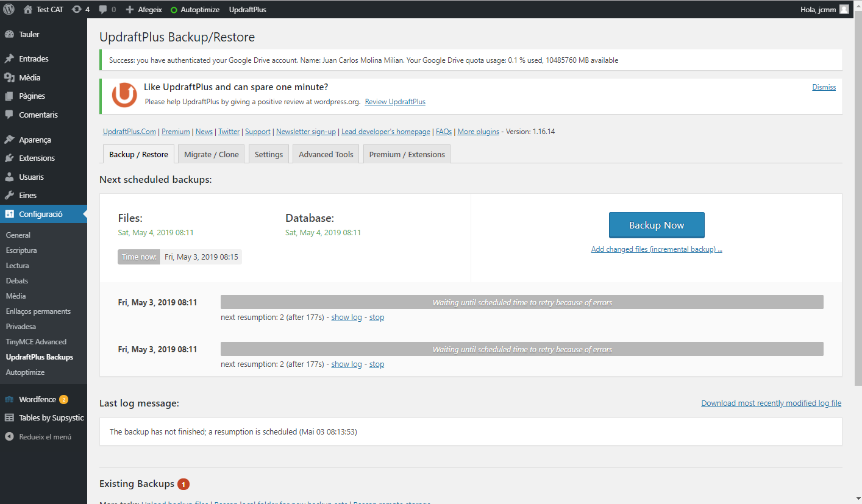Open the Twitter link

pyautogui.click(x=229, y=131)
